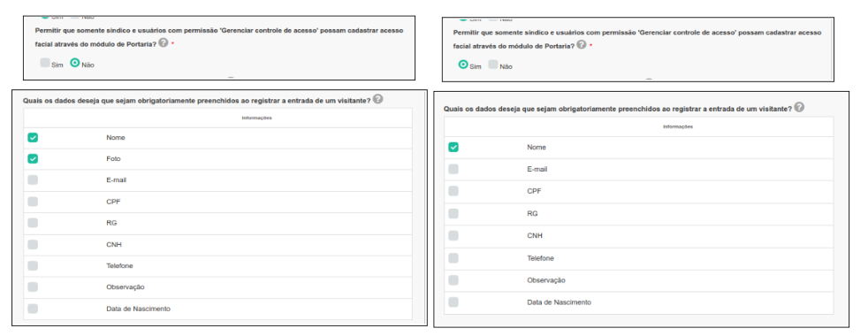Check the Observação checkbox in right list

click(453, 280)
